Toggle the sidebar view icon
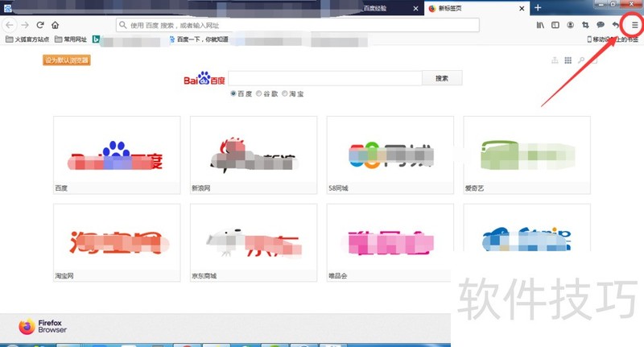644x347 pixels. (555, 25)
